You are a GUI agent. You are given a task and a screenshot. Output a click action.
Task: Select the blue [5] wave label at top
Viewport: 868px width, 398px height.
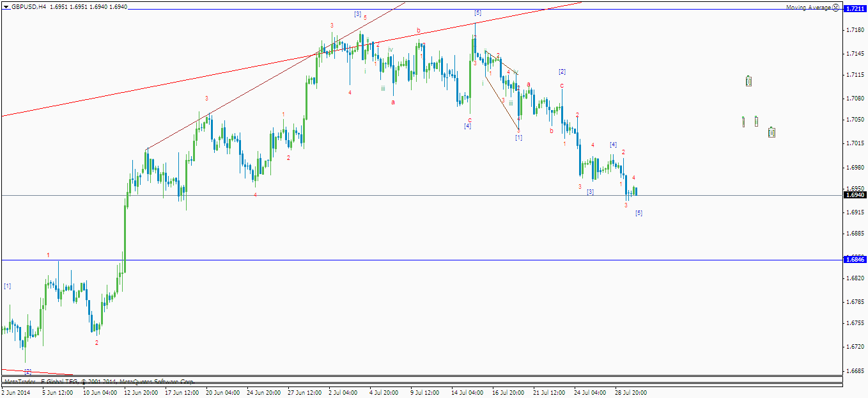(477, 13)
